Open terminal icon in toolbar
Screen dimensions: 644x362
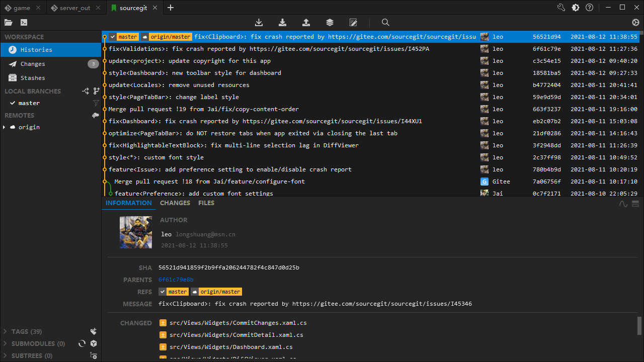click(24, 22)
